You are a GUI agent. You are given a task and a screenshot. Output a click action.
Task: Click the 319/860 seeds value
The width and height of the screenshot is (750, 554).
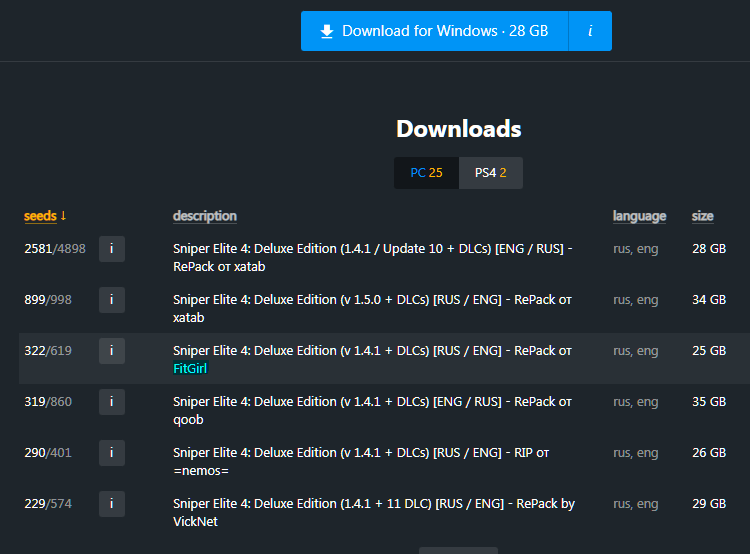click(x=48, y=402)
